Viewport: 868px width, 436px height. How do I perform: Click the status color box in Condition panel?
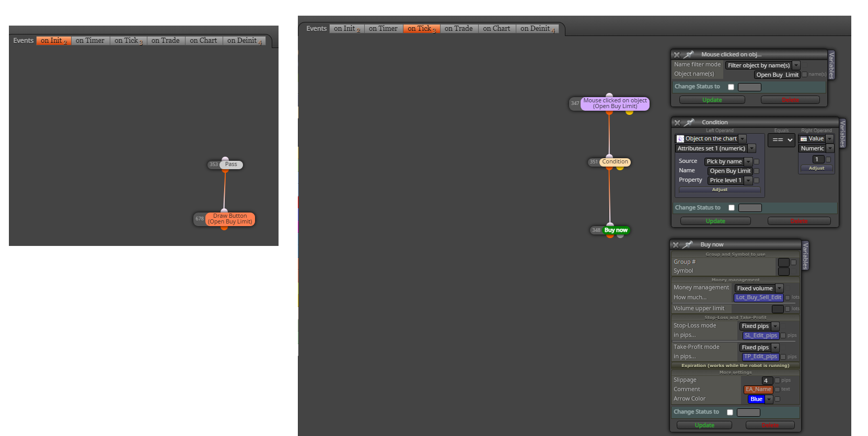tap(750, 208)
